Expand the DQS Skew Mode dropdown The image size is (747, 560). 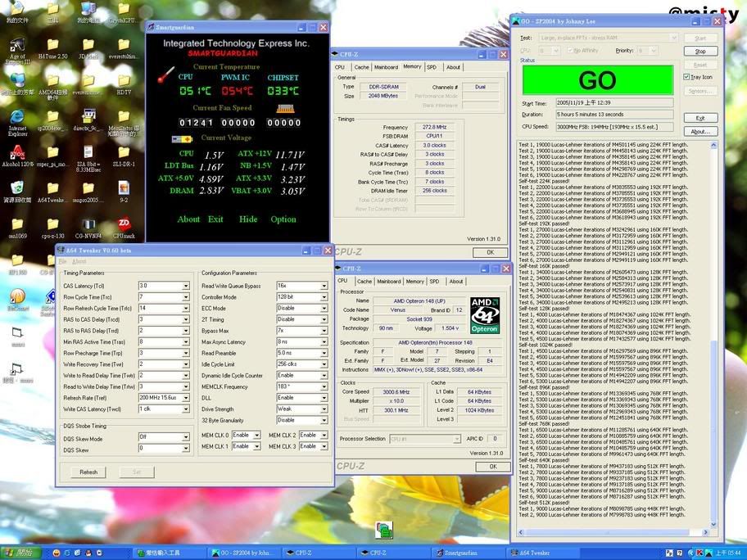(x=186, y=438)
